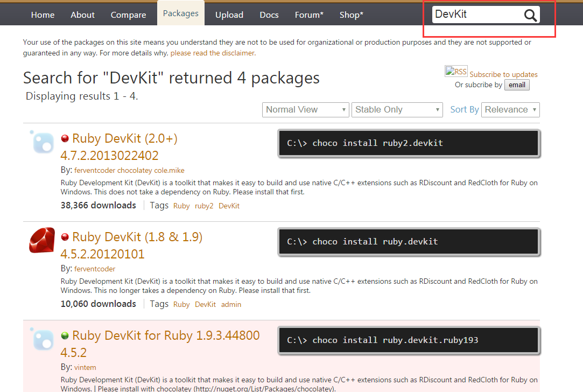The width and height of the screenshot is (583, 392).
Task: Open the Stable Only filter dropdown
Action: pyautogui.click(x=397, y=110)
